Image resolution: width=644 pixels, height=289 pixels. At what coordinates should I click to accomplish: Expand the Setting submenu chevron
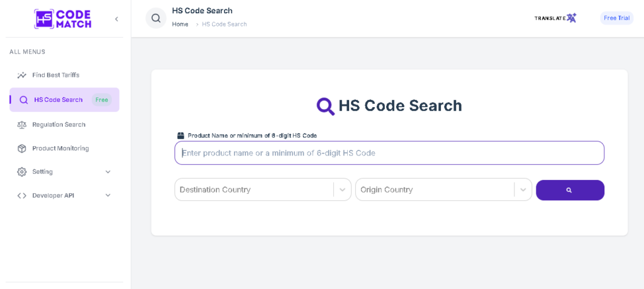pos(108,172)
